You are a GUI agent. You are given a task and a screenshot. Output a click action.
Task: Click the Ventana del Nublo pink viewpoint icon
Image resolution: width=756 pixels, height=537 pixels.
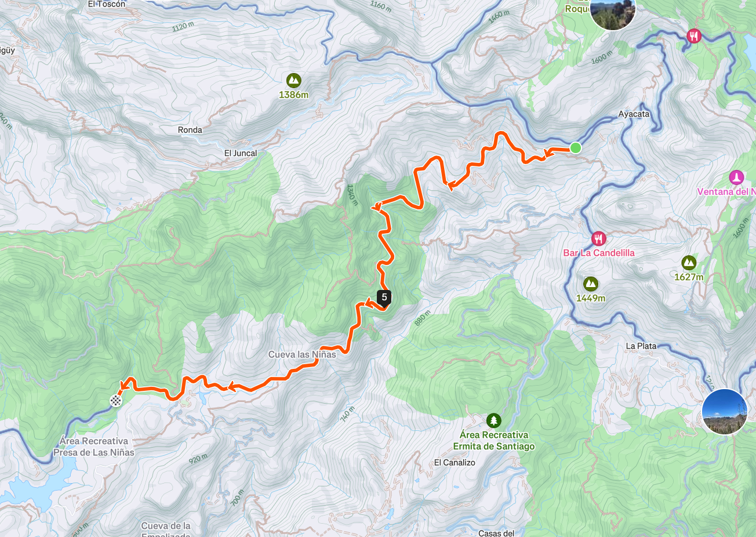click(736, 177)
